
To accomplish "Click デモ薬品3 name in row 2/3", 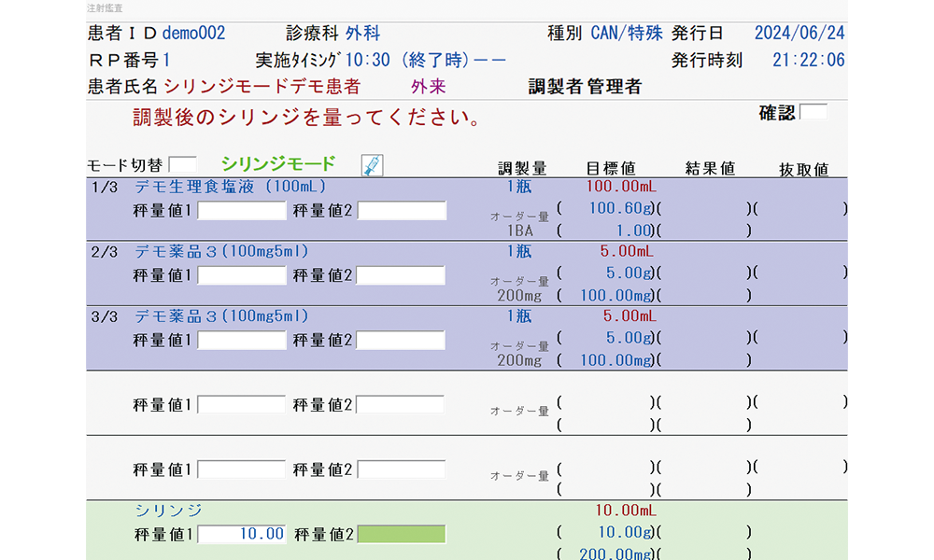I will tap(221, 251).
